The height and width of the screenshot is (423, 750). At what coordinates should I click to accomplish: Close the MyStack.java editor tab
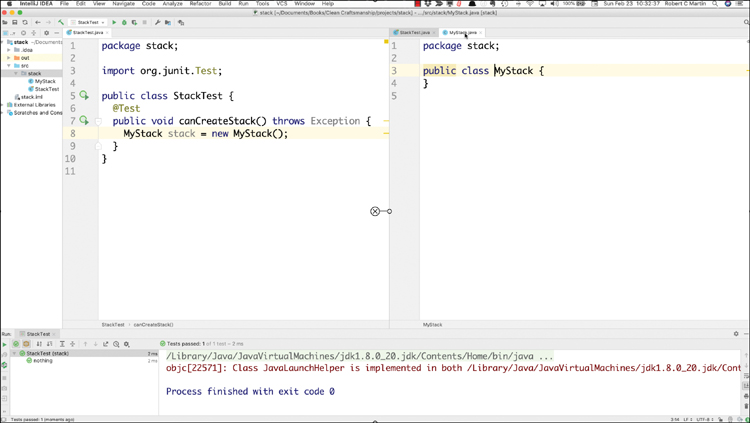[481, 33]
